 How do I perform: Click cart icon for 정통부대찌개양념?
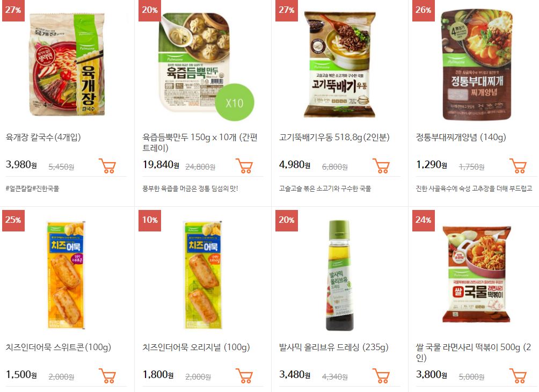coord(518,166)
